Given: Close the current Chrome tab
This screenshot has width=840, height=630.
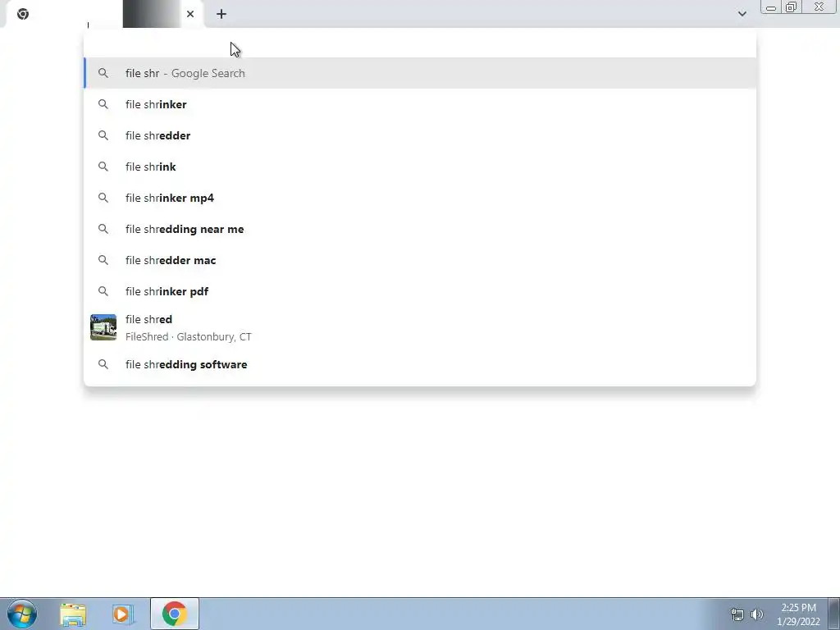Looking at the screenshot, I should point(190,14).
